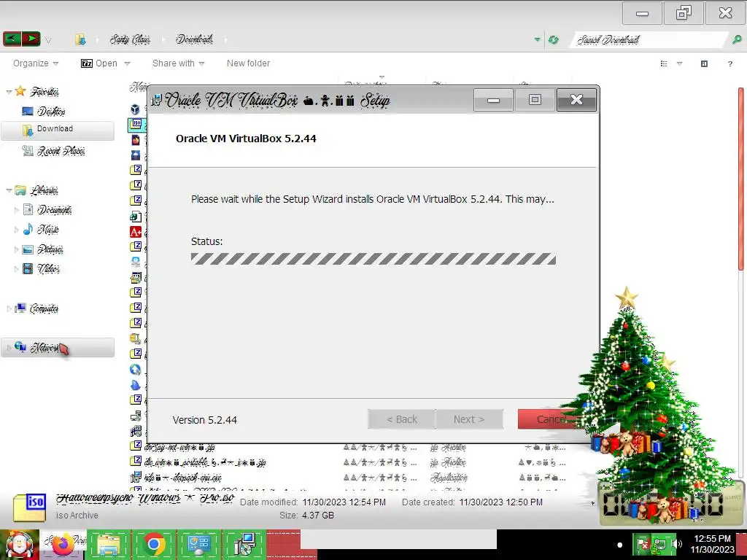Select the Santy Claus breadcrumb in address bar
This screenshot has width=747, height=560.
coord(130,39)
